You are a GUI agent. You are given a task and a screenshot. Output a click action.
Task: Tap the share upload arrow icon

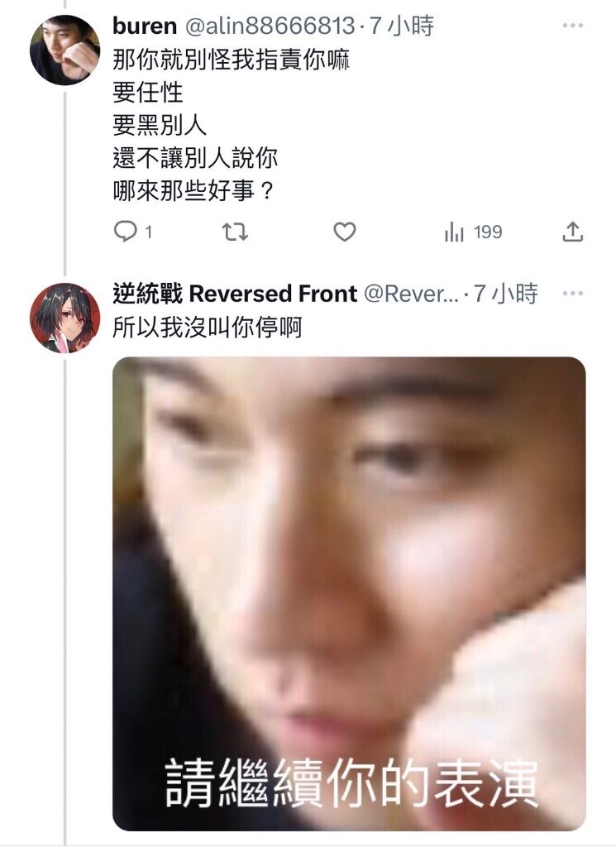573,232
